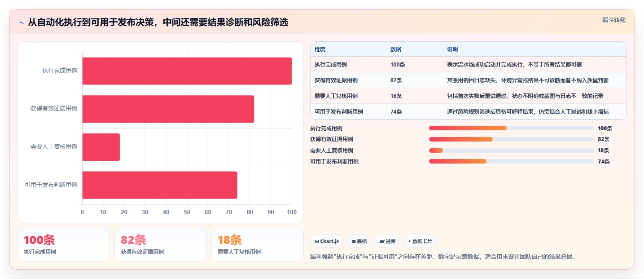The width and height of the screenshot is (644, 279).
Task: Click the 需要人工复核用例 chart axis label
Action: pyautogui.click(x=54, y=146)
